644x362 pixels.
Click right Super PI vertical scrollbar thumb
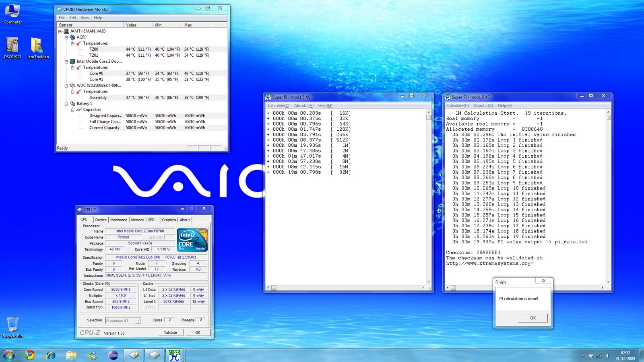(x=608, y=117)
